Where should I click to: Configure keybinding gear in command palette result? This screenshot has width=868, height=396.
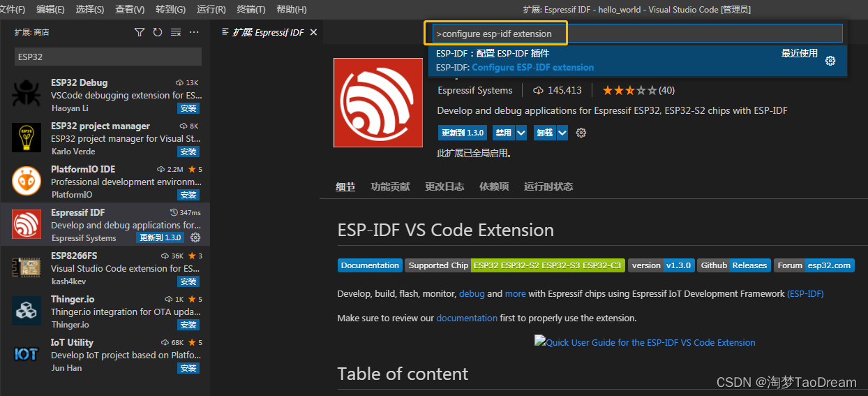coord(830,61)
